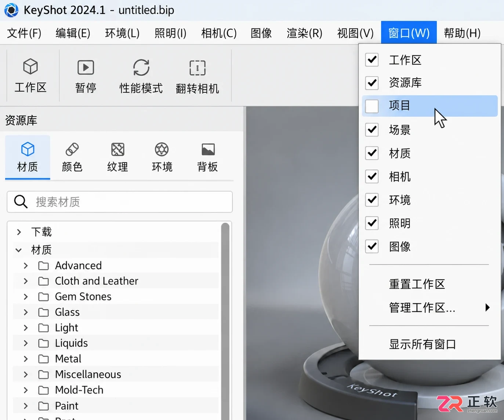This screenshot has height=420, width=504.
Task: Click the KeyShot logo in title bar
Action: [11, 10]
